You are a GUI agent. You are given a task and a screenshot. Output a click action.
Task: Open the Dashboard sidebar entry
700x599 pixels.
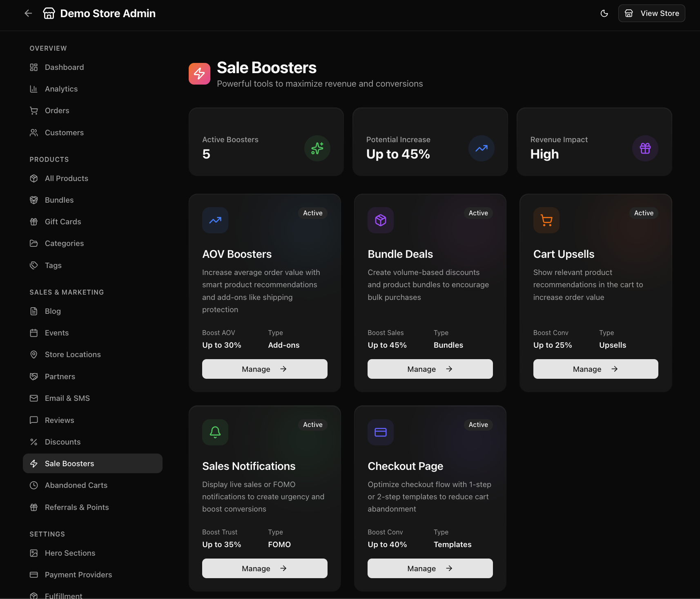pyautogui.click(x=64, y=67)
